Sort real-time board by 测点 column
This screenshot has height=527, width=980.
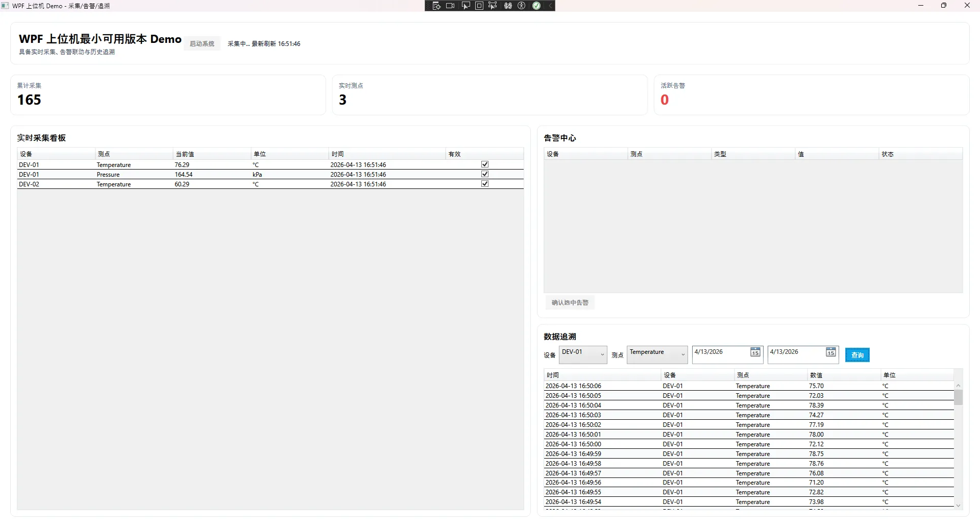(x=134, y=154)
